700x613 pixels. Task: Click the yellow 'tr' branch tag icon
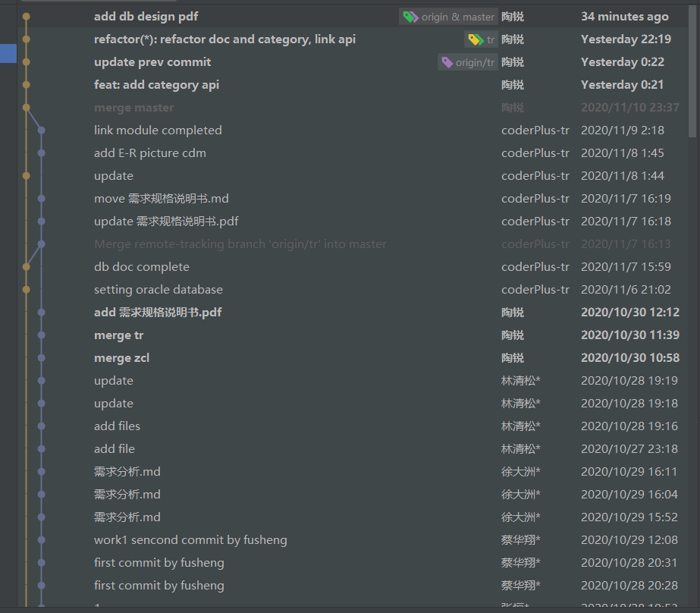[476, 39]
